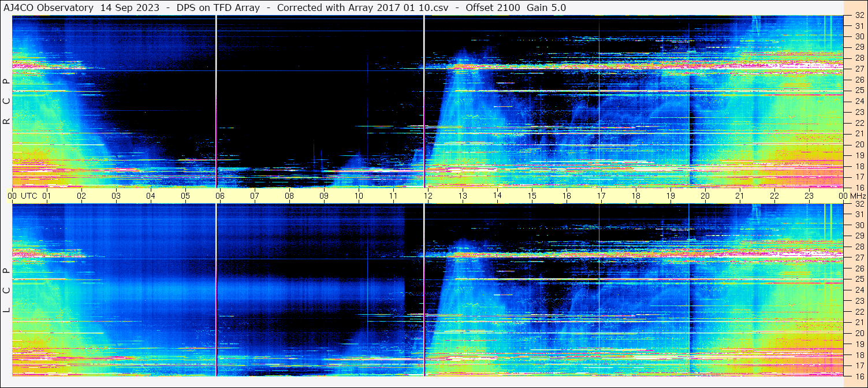Click the UTC text on time axis

(x=29, y=196)
